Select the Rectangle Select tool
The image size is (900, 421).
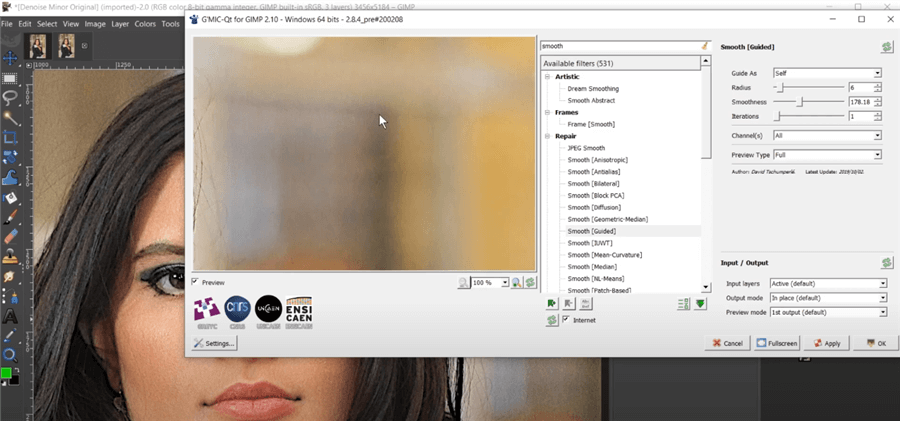tap(10, 78)
